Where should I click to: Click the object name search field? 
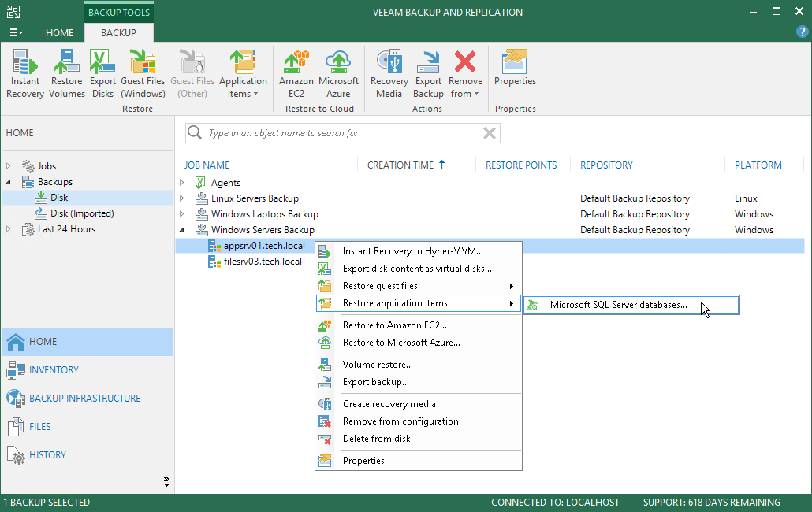pos(343,133)
